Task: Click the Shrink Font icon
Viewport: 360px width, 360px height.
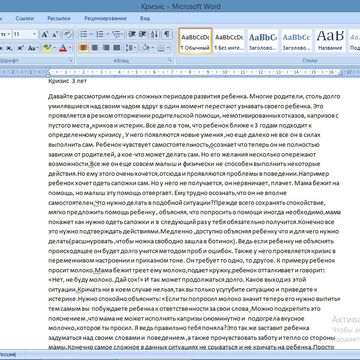Action: [x=55, y=34]
